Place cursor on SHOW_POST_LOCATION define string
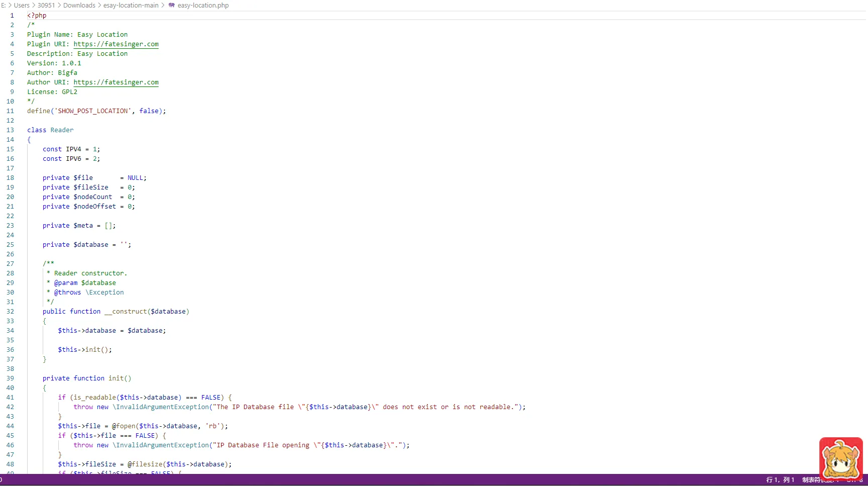 point(93,111)
